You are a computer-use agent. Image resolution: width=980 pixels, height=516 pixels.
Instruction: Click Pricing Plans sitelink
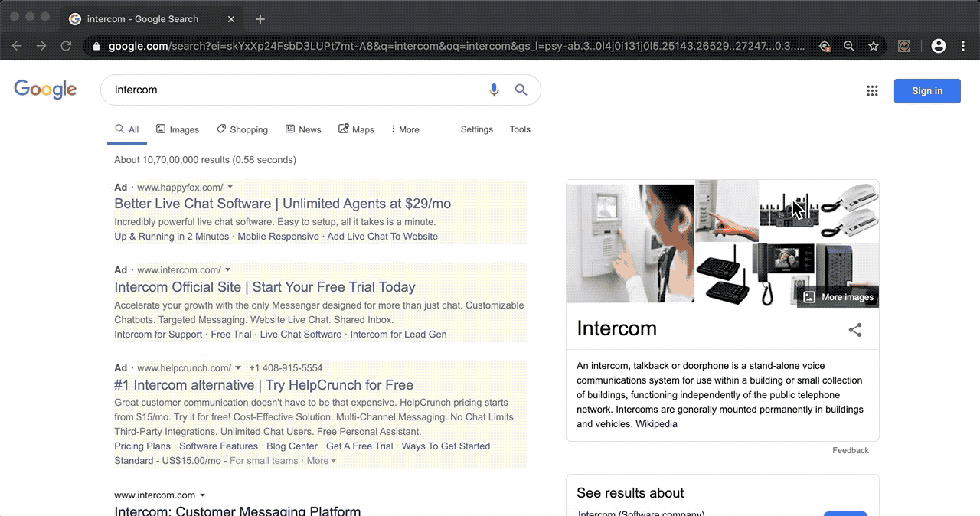(142, 446)
